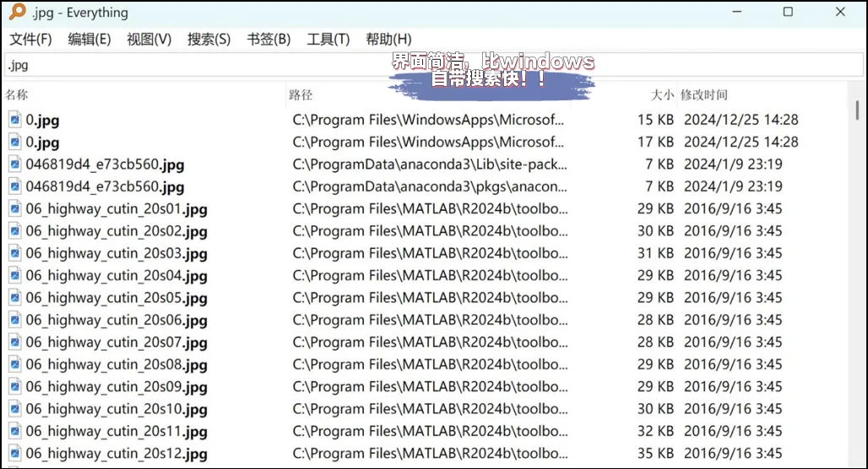This screenshot has width=868, height=469.
Task: Select file name 0.jpg sized 15 KB
Action: tap(42, 120)
